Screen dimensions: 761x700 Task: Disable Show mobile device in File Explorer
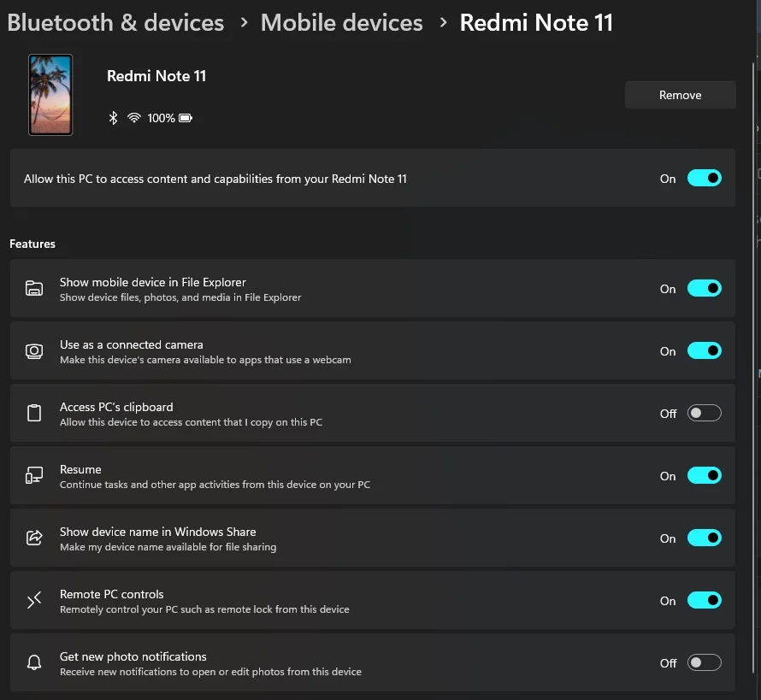click(x=705, y=288)
